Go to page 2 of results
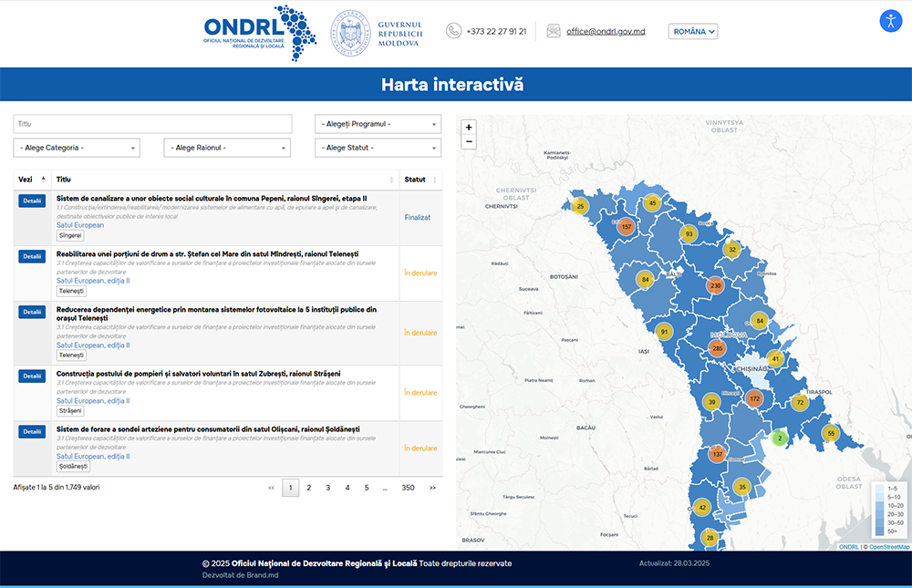Viewport: 912px width, 588px height. click(309, 488)
